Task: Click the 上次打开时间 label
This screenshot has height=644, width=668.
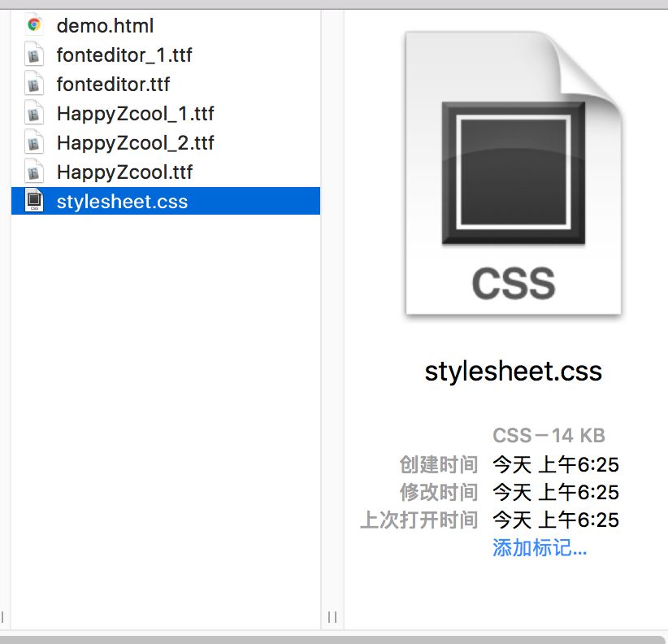Action: pyautogui.click(x=419, y=520)
